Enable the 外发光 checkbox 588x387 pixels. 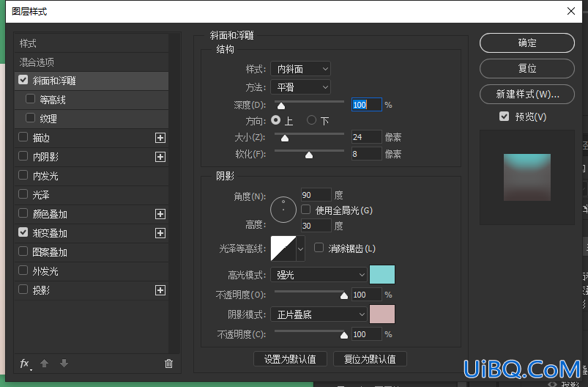point(23,270)
